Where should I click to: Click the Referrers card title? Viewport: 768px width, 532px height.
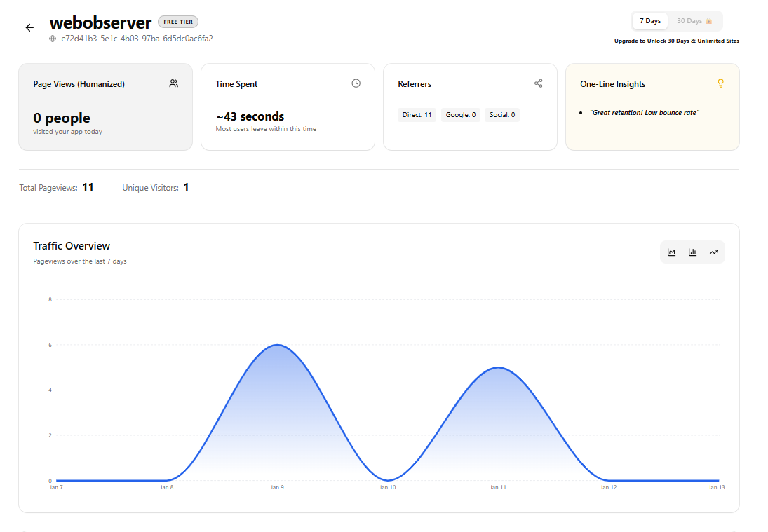[x=415, y=84]
